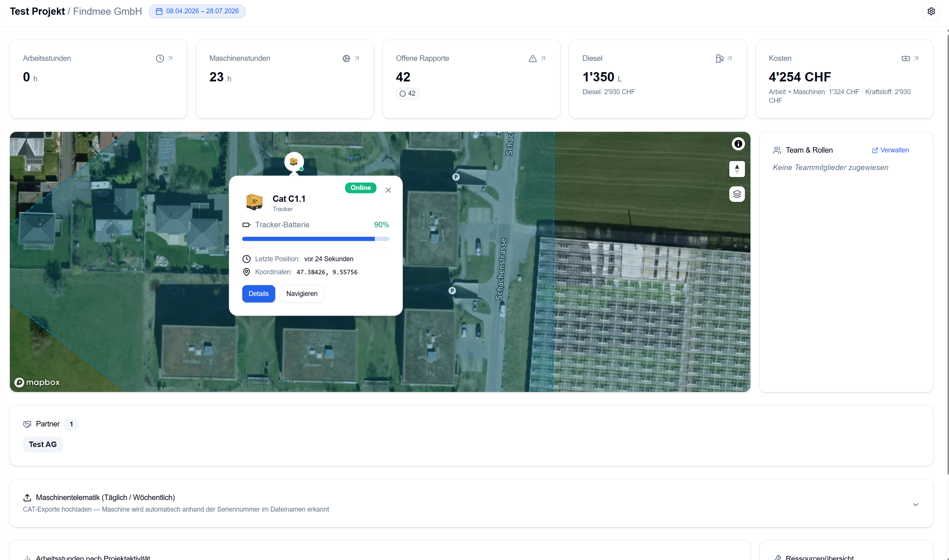
Task: Open Offene Rapporte card arrow link
Action: tap(543, 59)
